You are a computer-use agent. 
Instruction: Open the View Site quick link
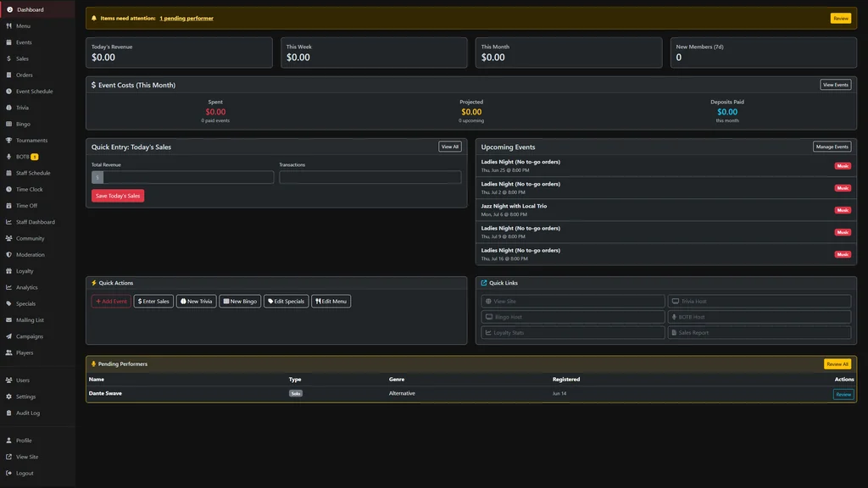[573, 301]
